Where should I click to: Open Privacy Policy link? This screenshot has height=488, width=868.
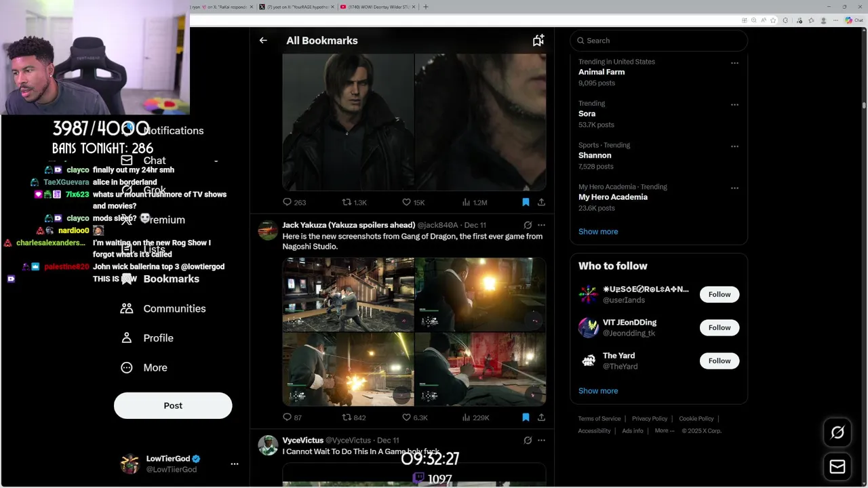coord(650,419)
